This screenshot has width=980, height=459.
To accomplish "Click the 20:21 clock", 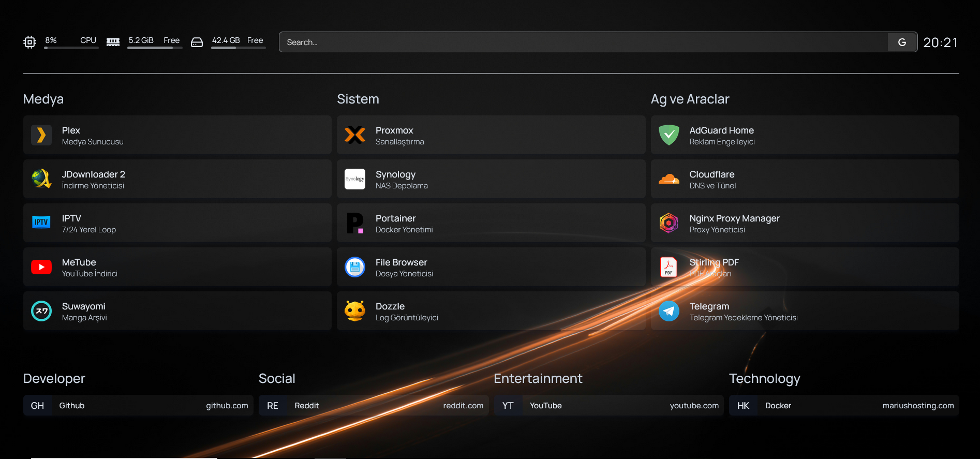I will point(941,42).
